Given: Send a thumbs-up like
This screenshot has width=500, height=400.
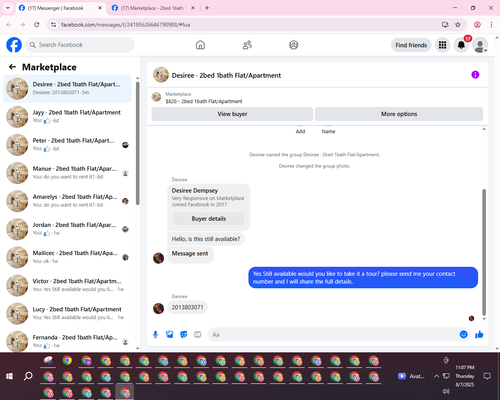Looking at the screenshot, I should click(x=479, y=334).
